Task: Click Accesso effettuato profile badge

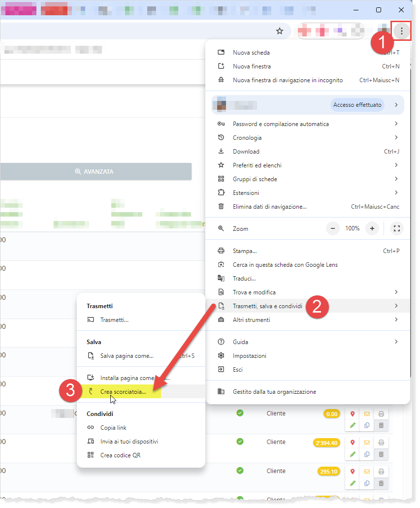Action: pos(357,105)
